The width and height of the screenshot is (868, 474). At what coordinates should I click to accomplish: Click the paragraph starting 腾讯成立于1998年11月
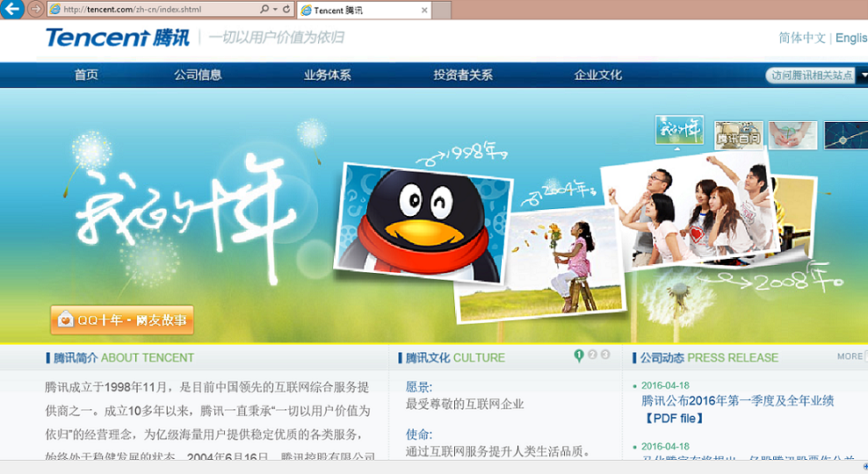pyautogui.click(x=209, y=422)
